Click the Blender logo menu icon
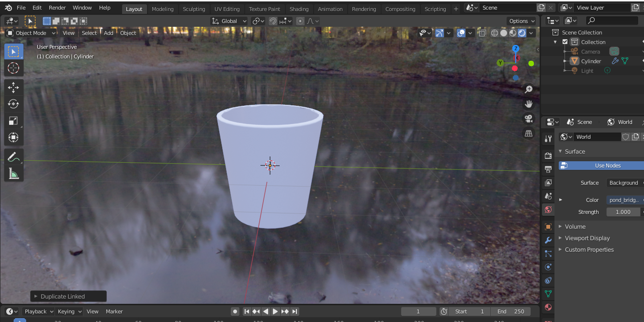 tap(8, 8)
